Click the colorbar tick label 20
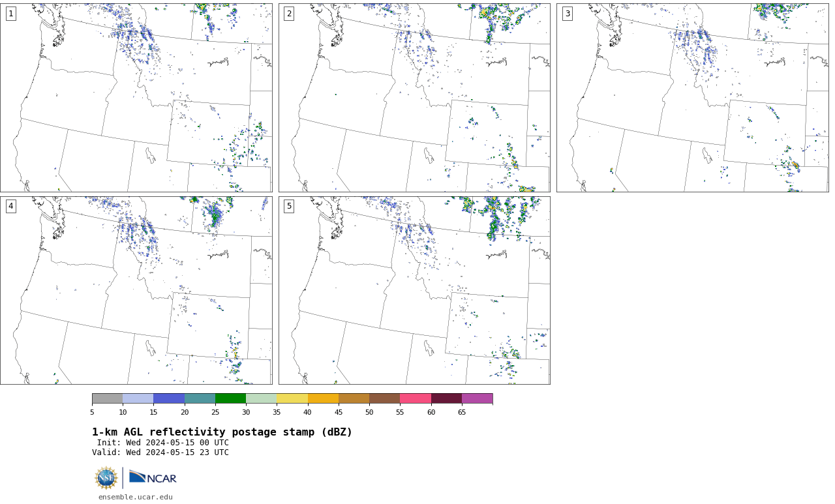The height and width of the screenshot is (504, 835). (x=185, y=412)
